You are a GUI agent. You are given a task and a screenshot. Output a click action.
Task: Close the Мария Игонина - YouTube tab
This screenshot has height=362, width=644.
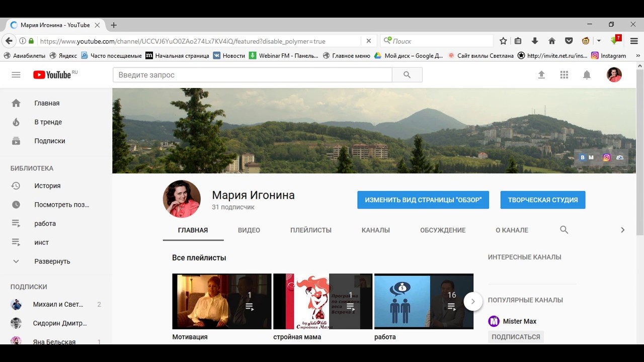[x=97, y=25]
